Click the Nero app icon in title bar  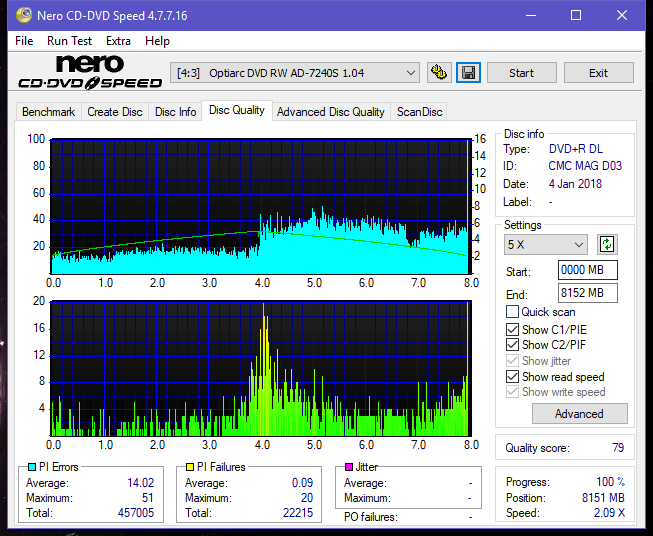click(x=24, y=15)
